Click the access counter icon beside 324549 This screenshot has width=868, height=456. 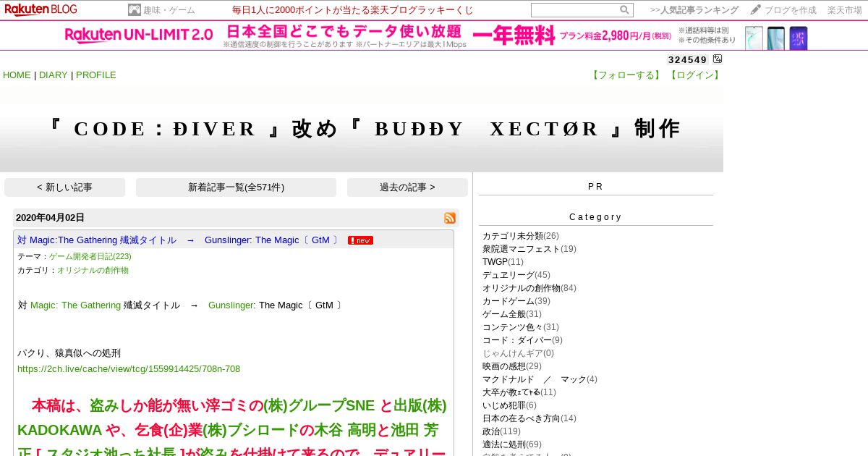718,59
